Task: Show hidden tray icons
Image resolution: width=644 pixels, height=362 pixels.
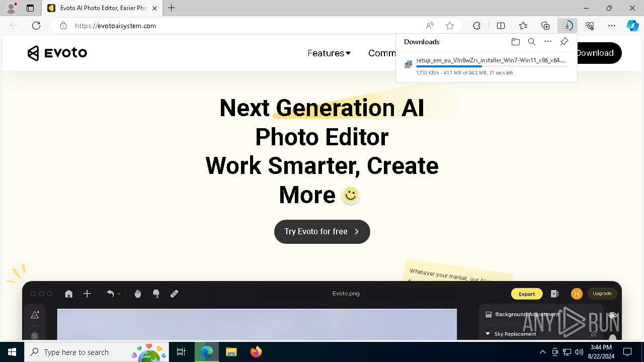Action: tap(542, 352)
